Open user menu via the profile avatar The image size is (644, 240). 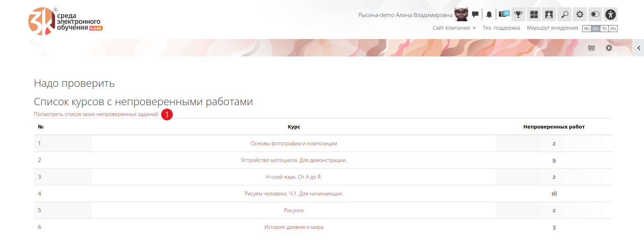pyautogui.click(x=461, y=15)
